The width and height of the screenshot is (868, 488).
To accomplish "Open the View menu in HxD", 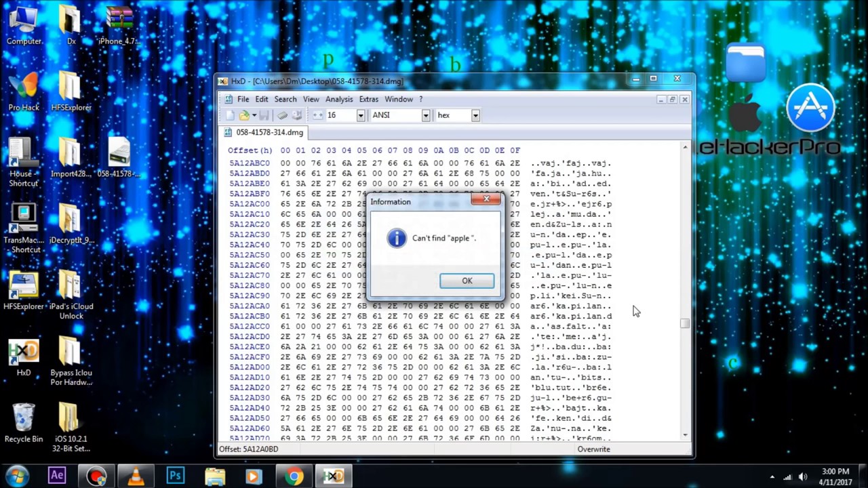I will click(x=311, y=99).
